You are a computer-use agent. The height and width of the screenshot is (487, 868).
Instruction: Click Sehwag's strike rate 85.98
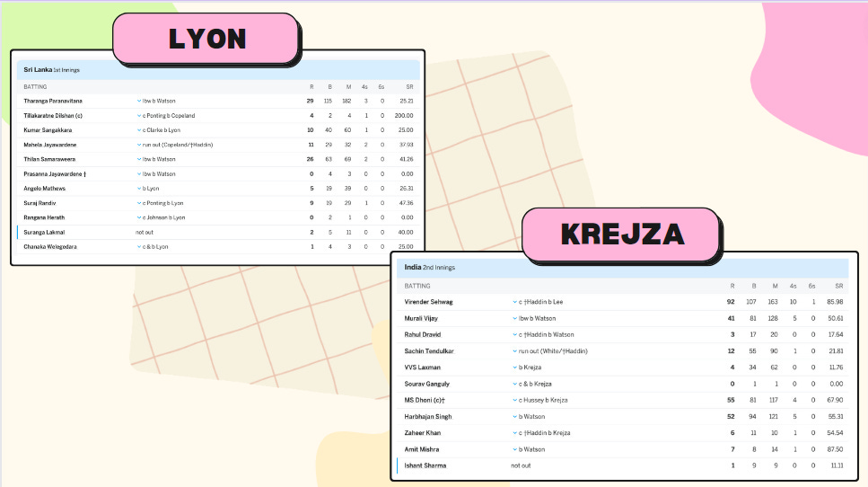click(x=835, y=302)
